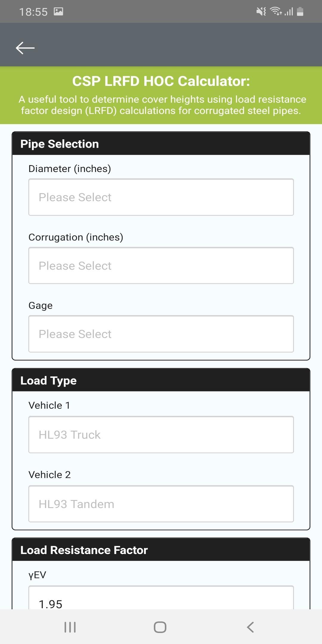
Task: Open the Vehicle 2 HL93 Tandem selector
Action: click(x=161, y=504)
